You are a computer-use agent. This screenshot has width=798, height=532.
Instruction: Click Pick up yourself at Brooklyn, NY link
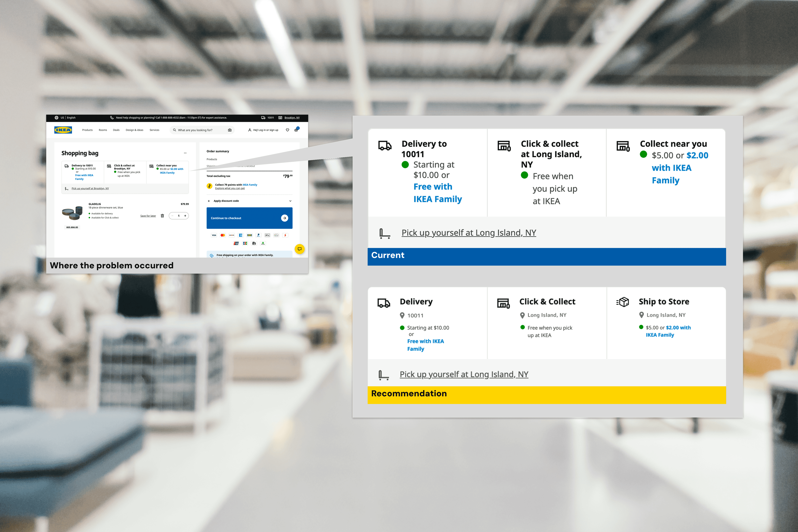click(x=91, y=188)
